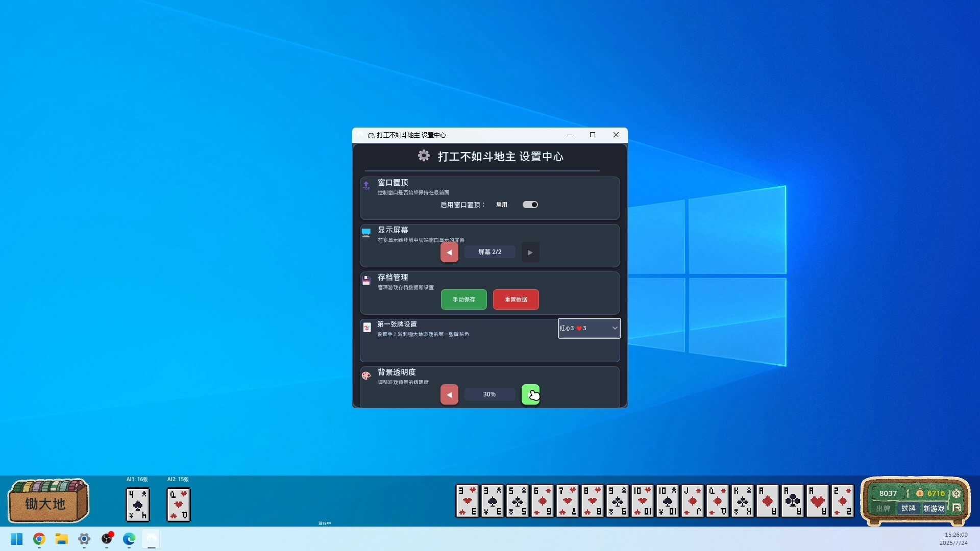Start a new game with 新游戏

coord(934,509)
